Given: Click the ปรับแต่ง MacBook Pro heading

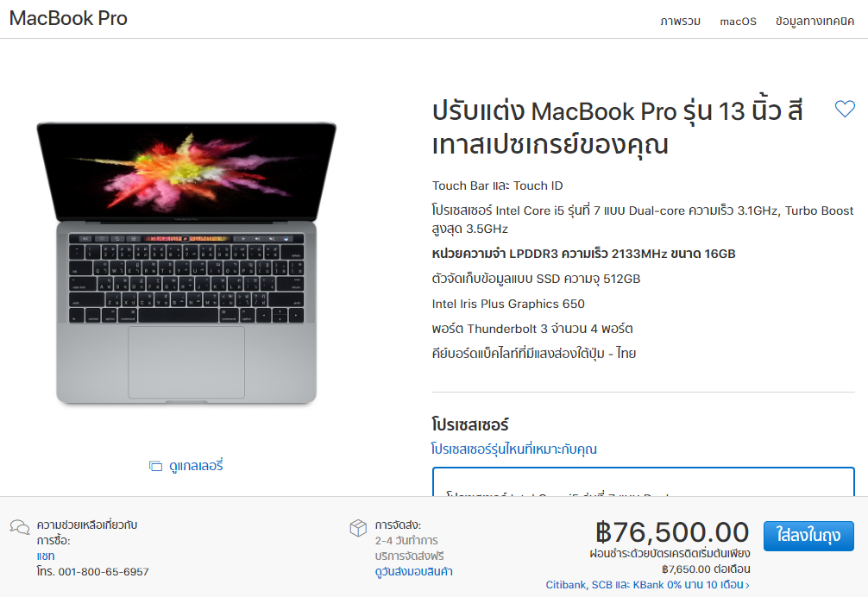Looking at the screenshot, I should [x=617, y=129].
